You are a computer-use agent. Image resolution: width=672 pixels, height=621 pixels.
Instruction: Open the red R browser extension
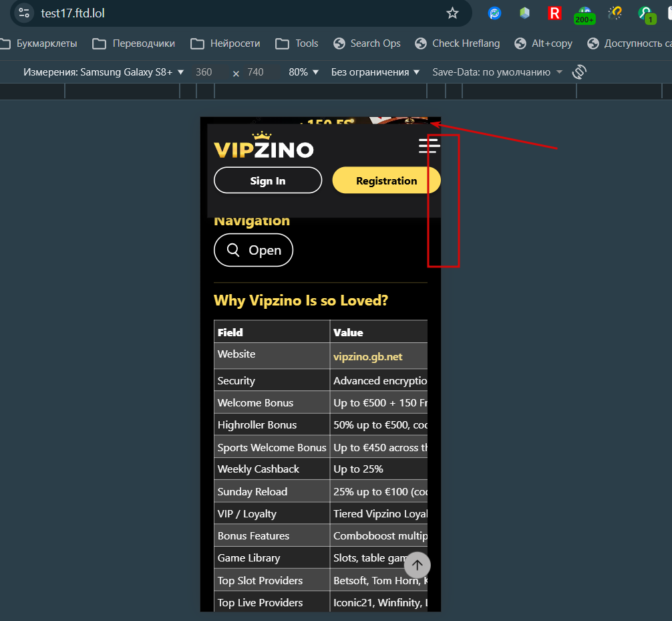coord(554,13)
